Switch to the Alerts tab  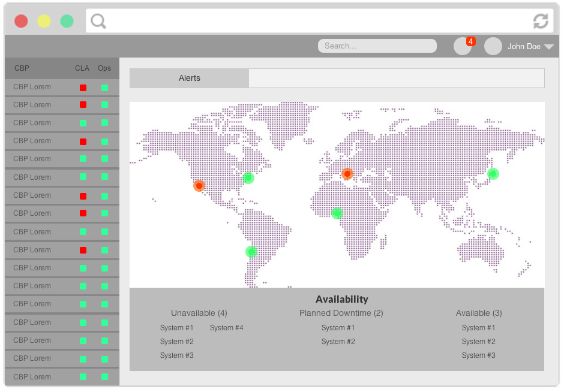click(x=189, y=79)
